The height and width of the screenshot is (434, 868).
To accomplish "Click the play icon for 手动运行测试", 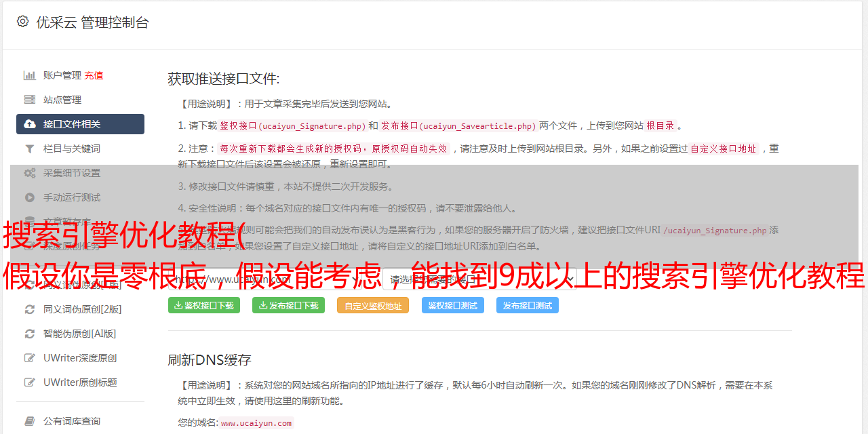I will 30,197.
